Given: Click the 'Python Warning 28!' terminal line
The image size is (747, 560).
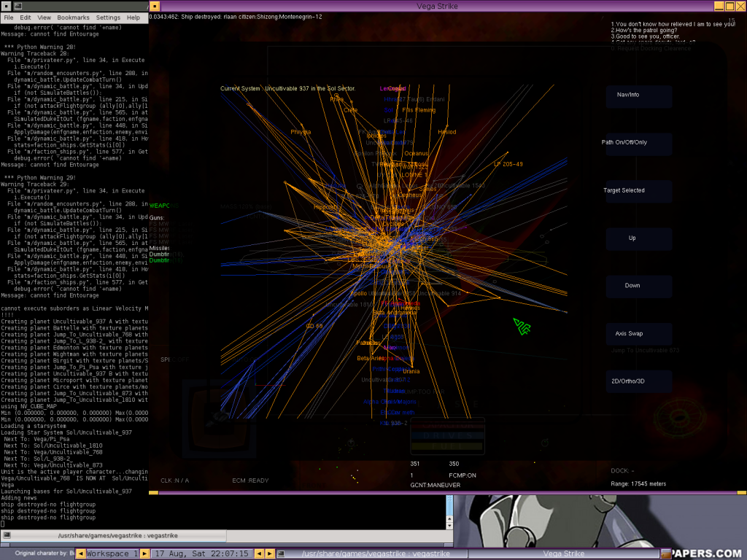Looking at the screenshot, I should point(40,47).
